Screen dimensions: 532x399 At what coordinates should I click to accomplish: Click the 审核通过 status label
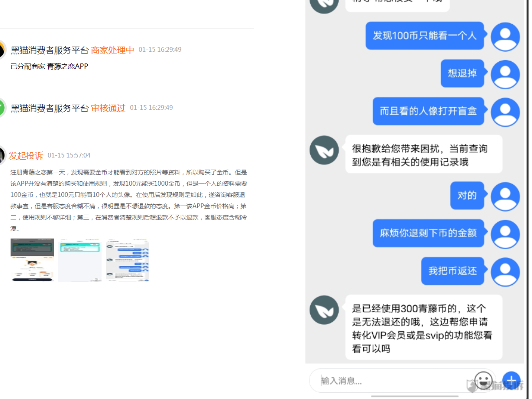(x=108, y=108)
